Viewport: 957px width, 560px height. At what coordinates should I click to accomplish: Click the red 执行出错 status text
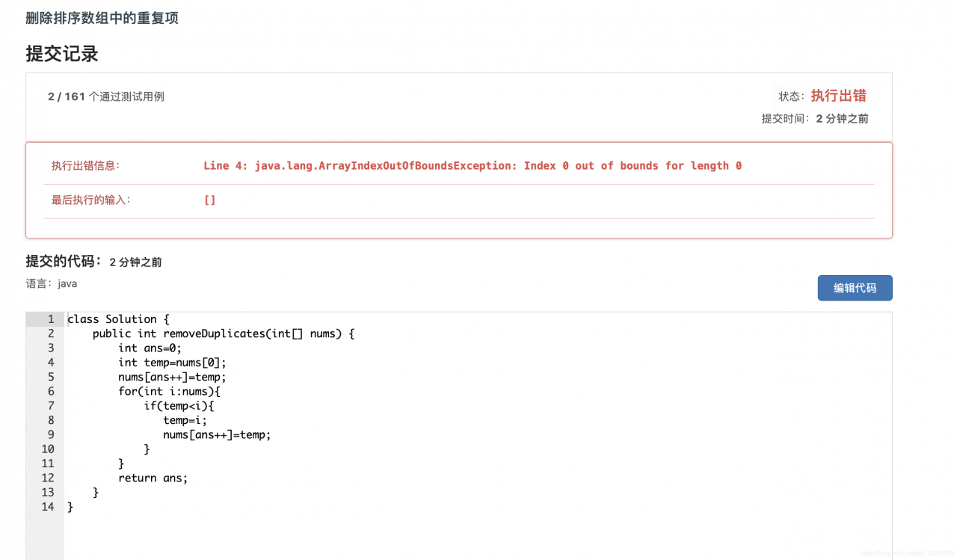(838, 95)
